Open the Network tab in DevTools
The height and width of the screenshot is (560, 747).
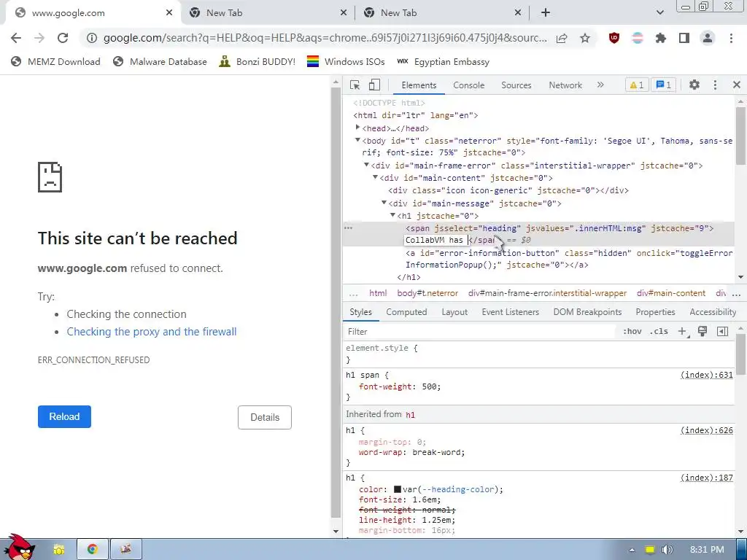(565, 85)
